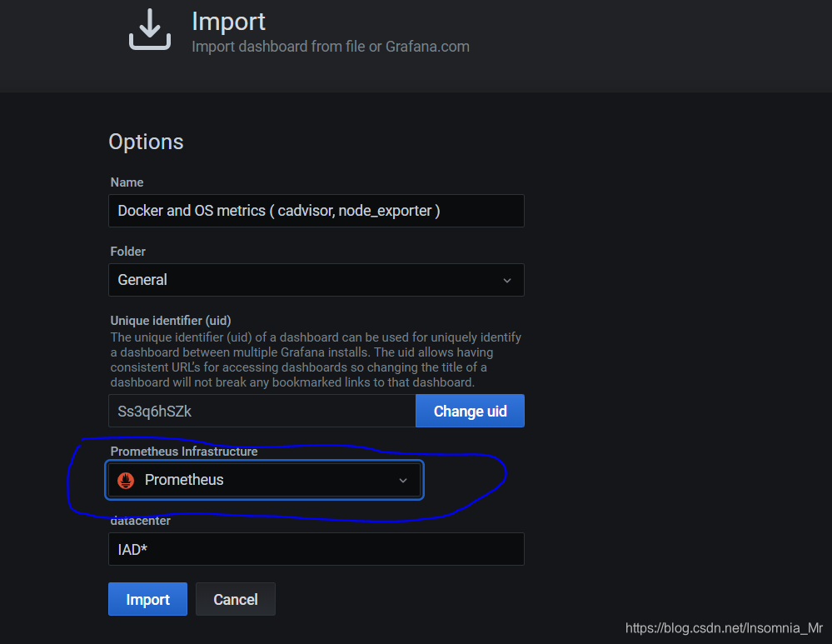Focus the dashboard Name input field
Viewport: 832px width, 644px height.
316,211
